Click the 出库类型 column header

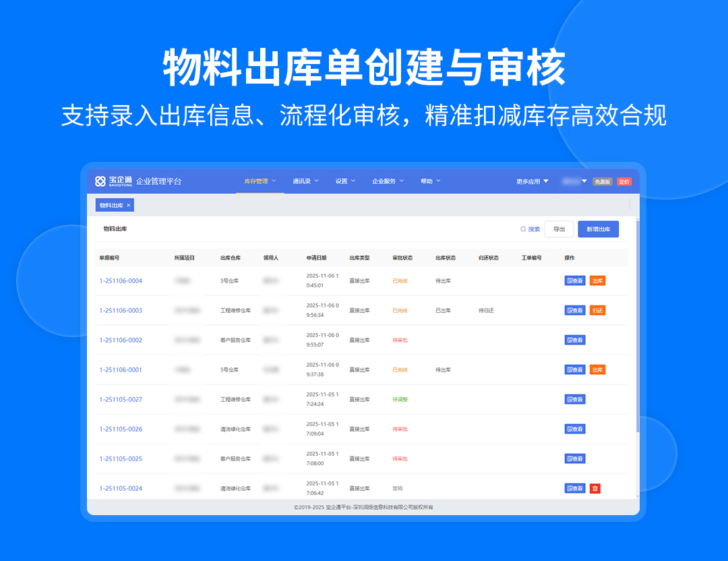tap(359, 258)
